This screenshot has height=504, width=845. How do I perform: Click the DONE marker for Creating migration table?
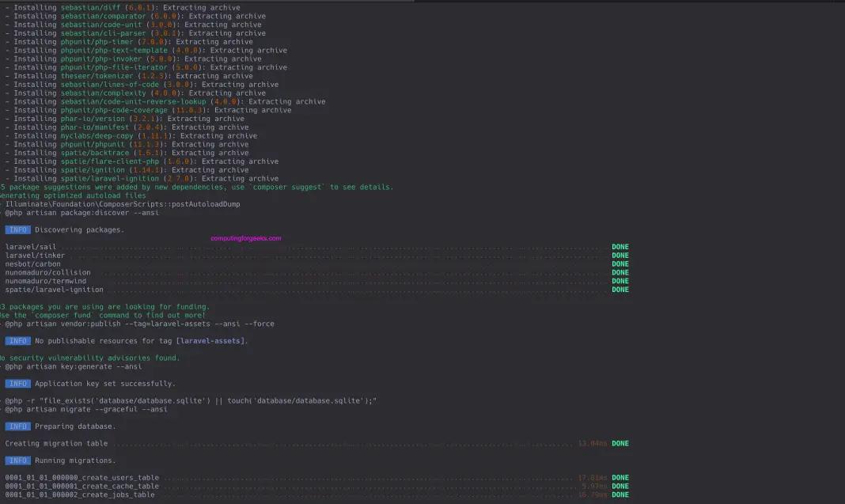620,443
